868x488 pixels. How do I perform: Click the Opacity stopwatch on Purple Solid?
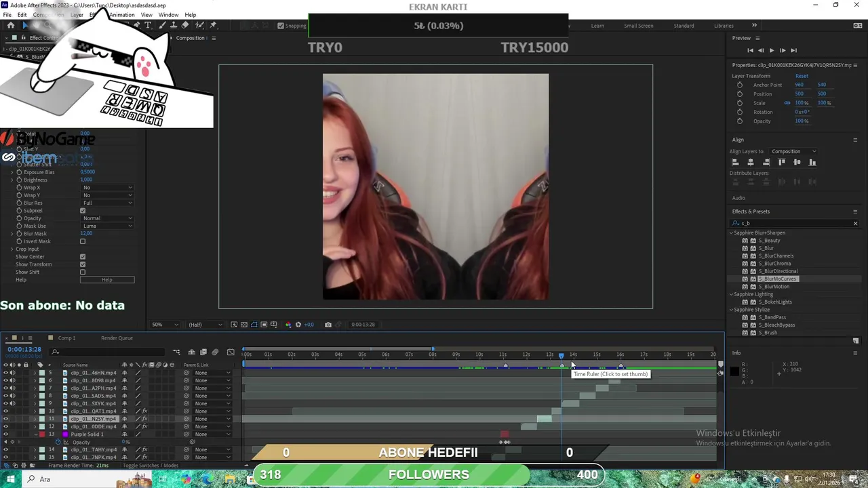(58, 442)
